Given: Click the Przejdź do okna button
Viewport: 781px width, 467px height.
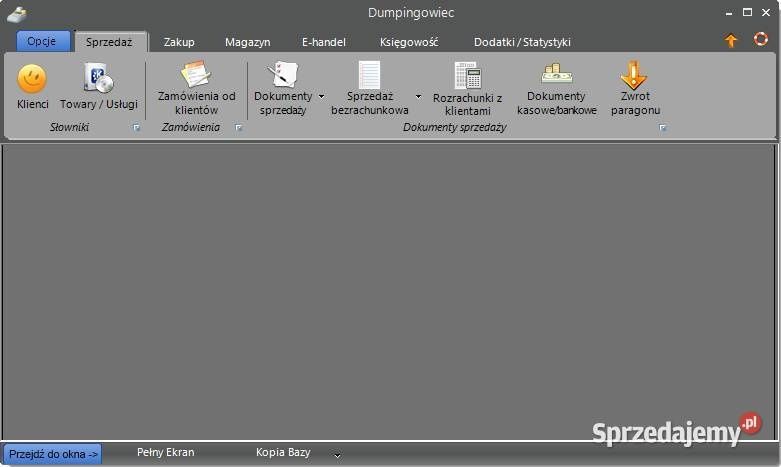Looking at the screenshot, I should [53, 454].
